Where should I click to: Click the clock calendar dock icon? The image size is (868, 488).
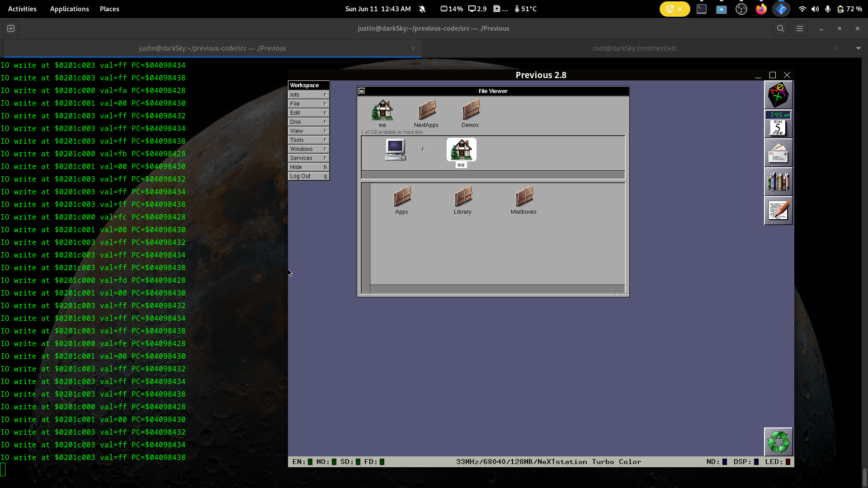[x=778, y=124]
